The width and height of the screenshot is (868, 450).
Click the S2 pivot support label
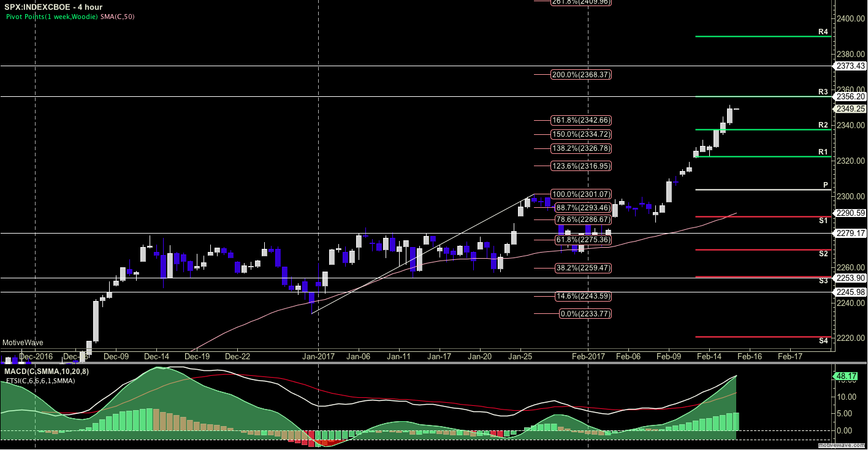coord(823,253)
